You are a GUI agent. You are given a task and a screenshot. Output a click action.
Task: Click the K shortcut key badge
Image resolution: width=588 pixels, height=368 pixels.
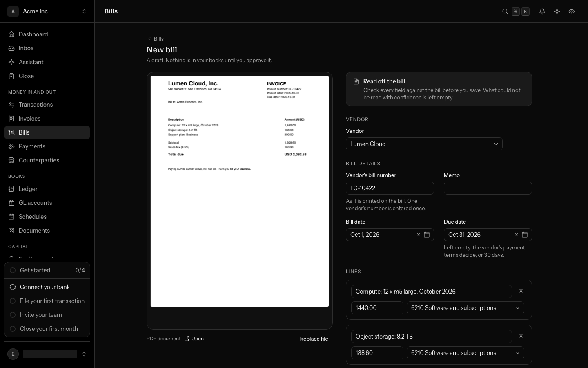tap(526, 11)
